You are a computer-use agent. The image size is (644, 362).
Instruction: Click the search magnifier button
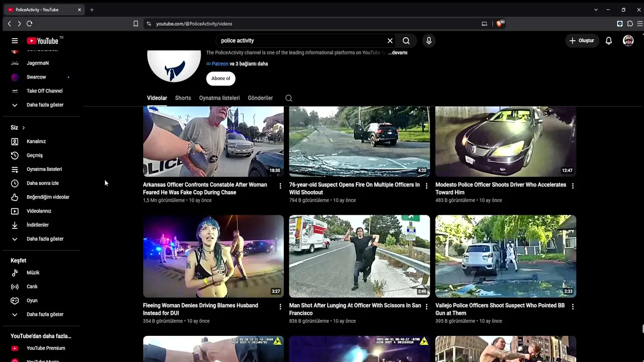point(406,41)
